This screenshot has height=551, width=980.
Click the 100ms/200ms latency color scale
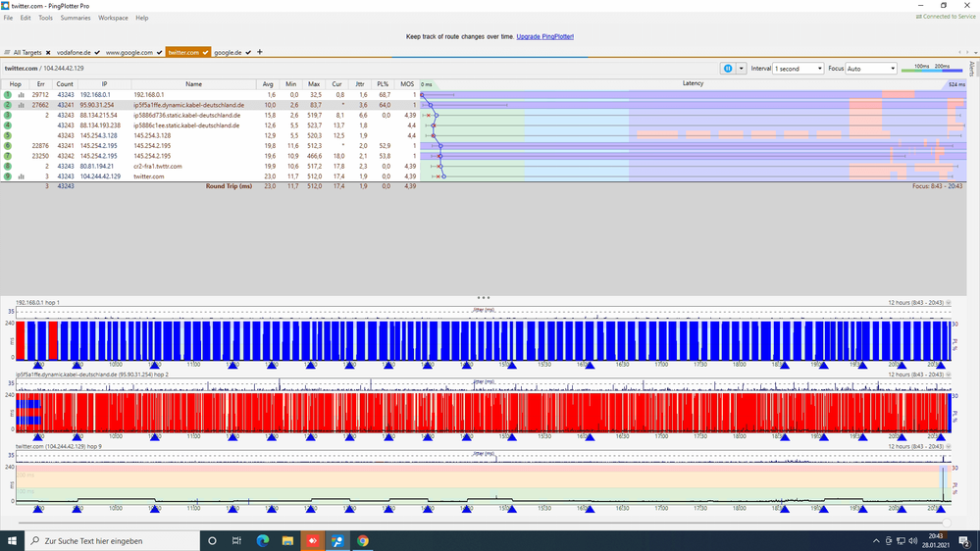(932, 68)
